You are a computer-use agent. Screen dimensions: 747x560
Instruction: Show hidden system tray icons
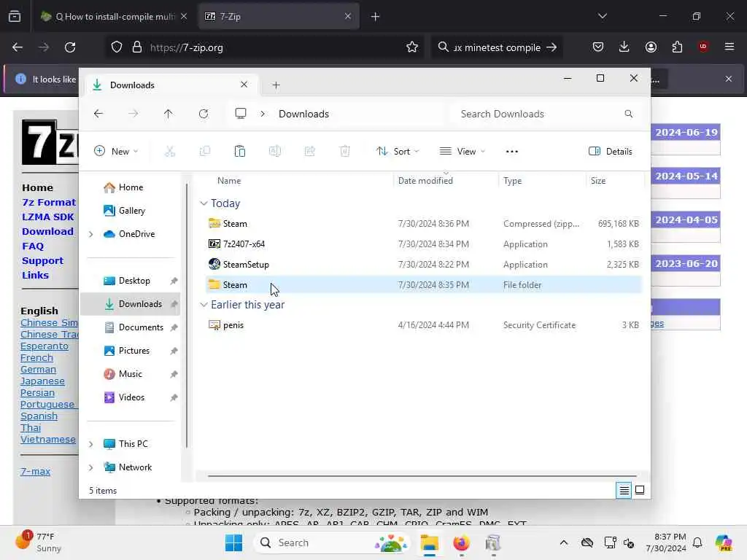coord(564,542)
